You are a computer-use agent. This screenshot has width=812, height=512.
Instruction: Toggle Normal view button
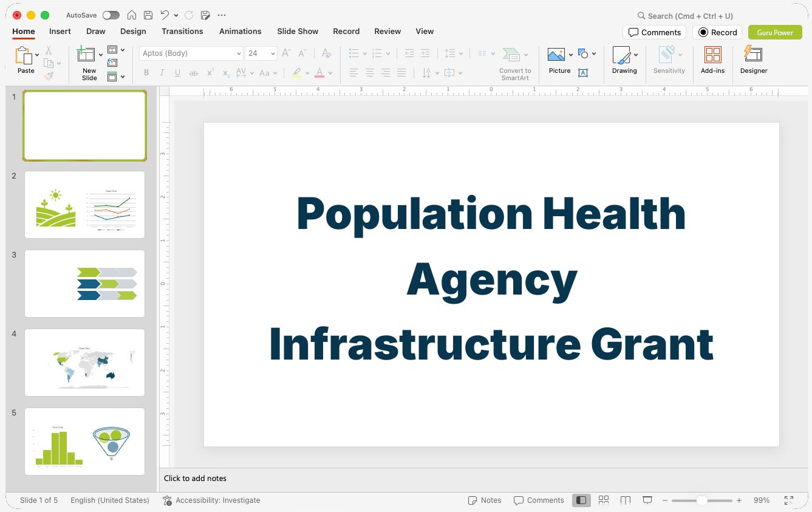pyautogui.click(x=581, y=500)
